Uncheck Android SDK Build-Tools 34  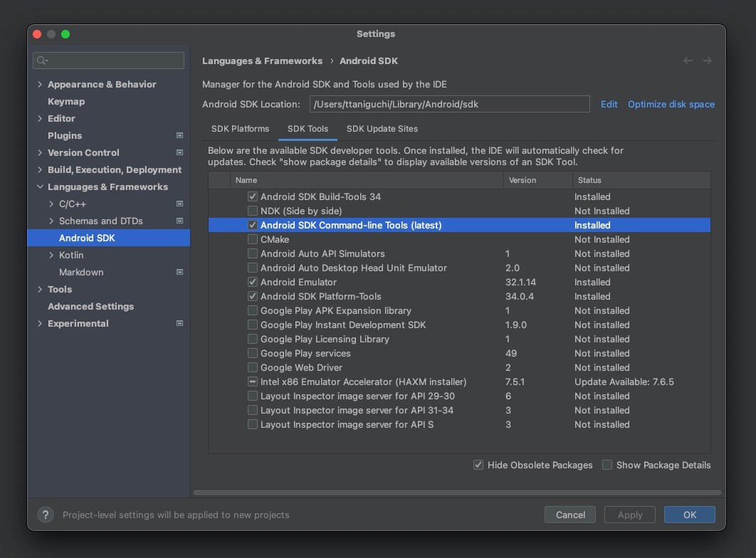252,196
